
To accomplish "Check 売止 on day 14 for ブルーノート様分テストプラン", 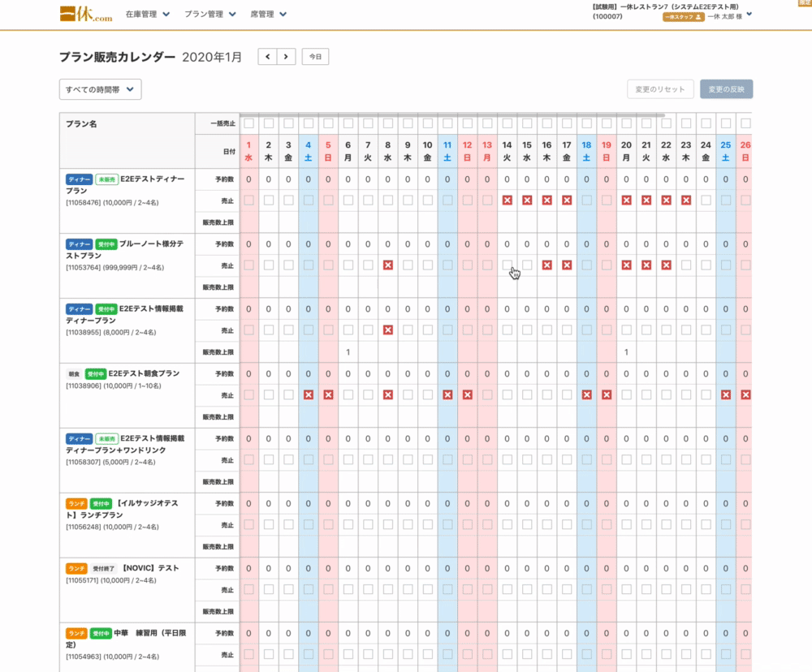I will click(507, 265).
